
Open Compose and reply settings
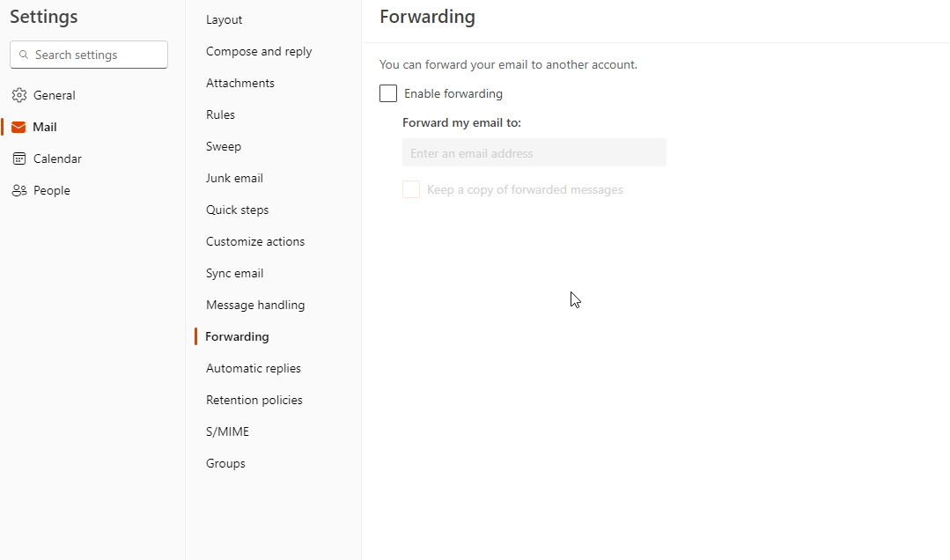(259, 51)
